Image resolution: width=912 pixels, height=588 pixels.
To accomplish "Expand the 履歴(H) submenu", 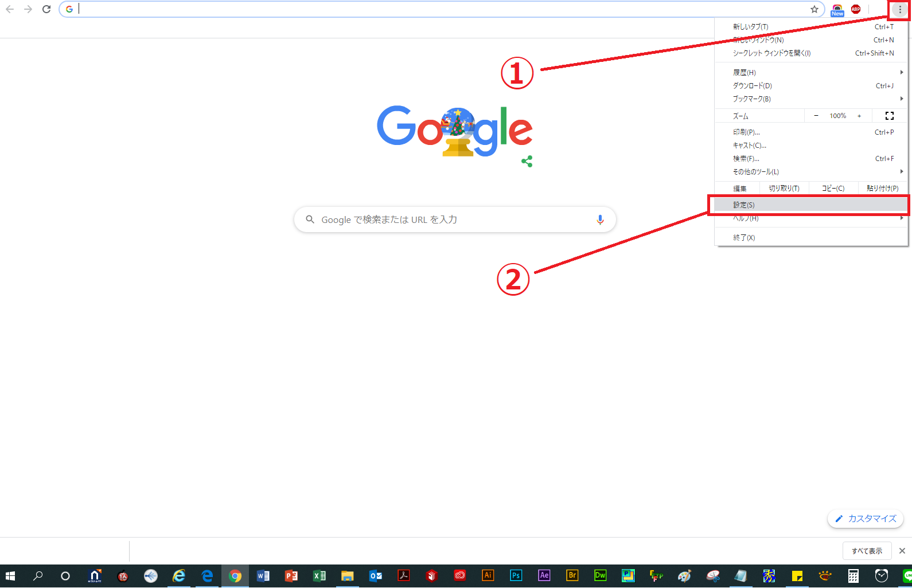I will tap(812, 73).
